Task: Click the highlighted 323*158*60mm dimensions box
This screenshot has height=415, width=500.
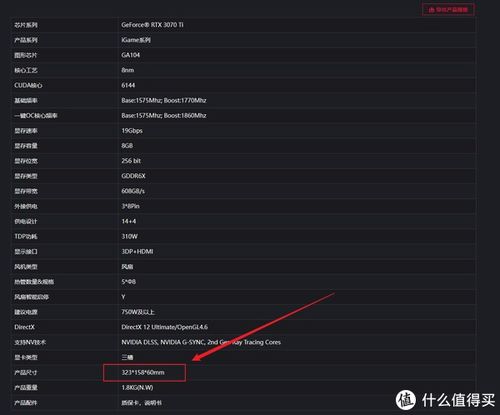Action: pyautogui.click(x=144, y=373)
